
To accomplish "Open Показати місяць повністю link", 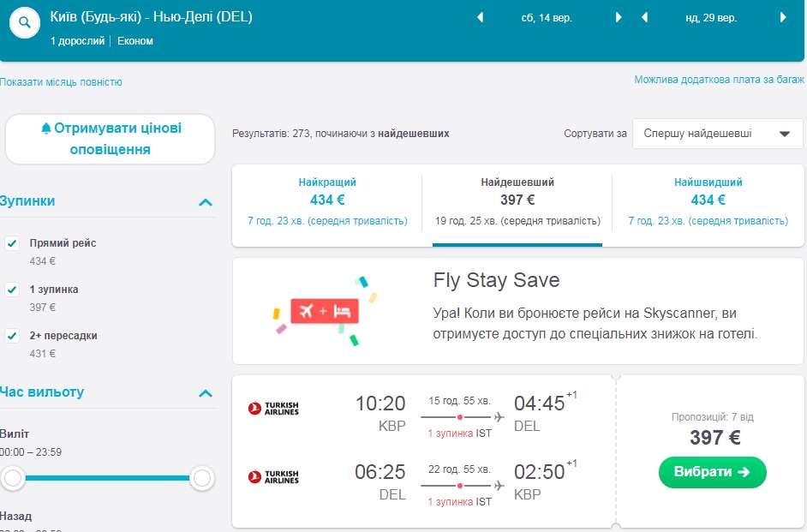I will [61, 82].
